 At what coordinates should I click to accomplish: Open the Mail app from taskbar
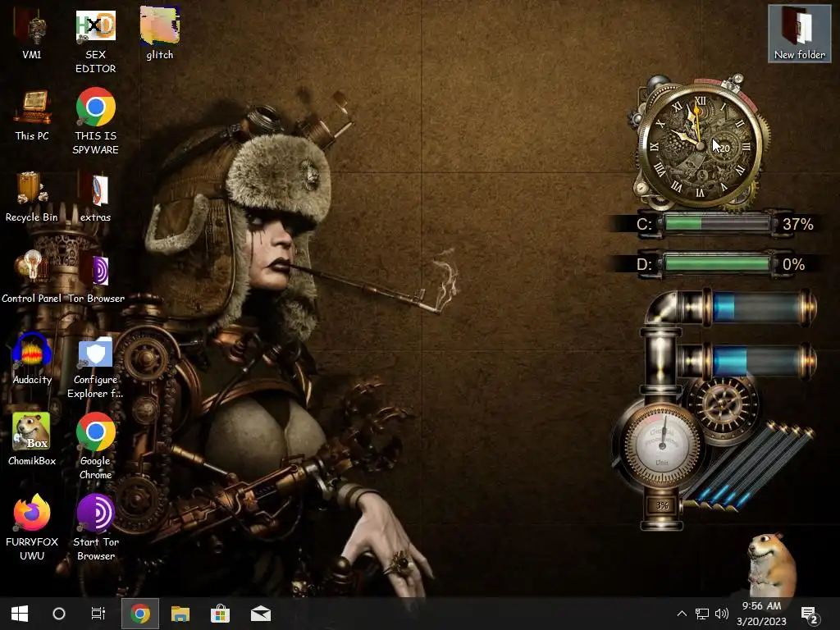click(260, 614)
